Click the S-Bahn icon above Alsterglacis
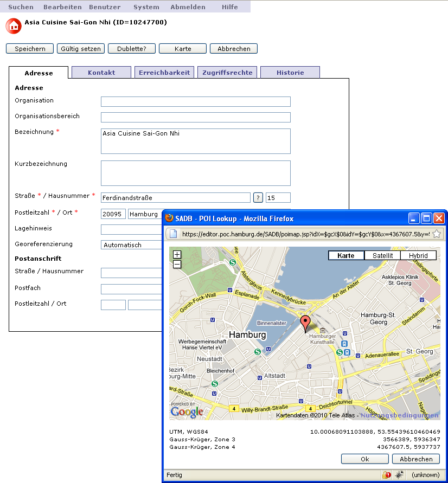448x483 pixels. point(233,262)
